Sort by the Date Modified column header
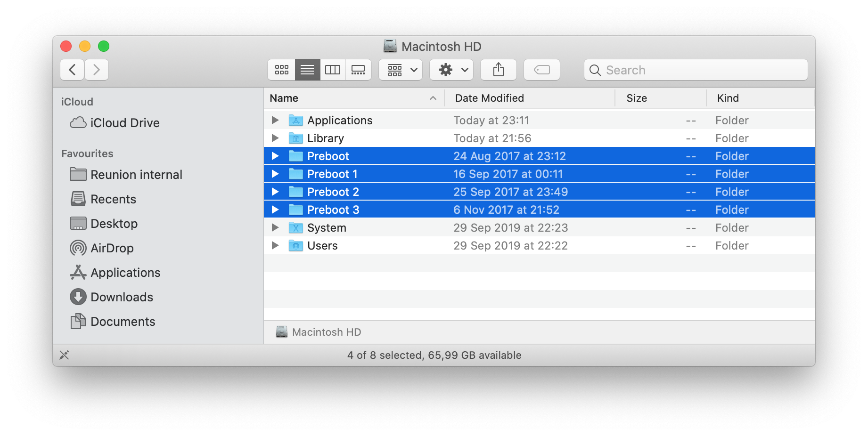The image size is (868, 436). click(x=530, y=98)
